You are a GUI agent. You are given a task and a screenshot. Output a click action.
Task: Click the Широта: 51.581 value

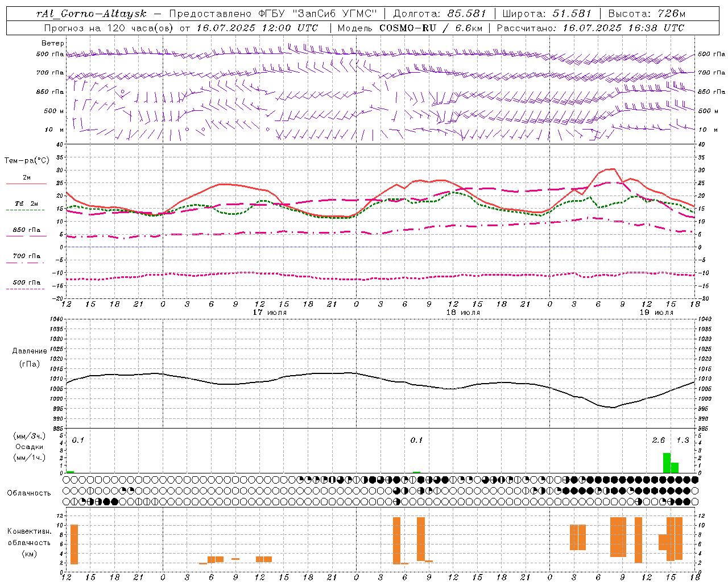click(x=547, y=14)
